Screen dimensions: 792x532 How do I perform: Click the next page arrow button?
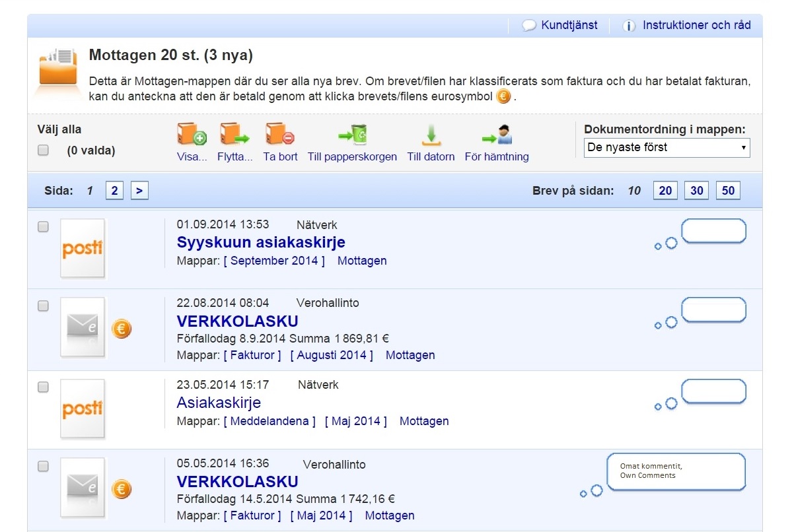[x=139, y=190]
